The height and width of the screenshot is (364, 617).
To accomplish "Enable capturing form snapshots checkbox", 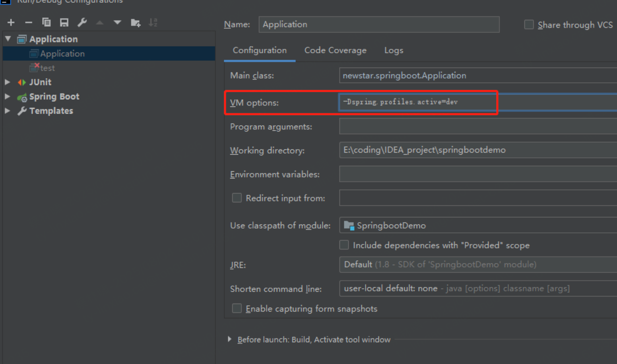I will [237, 308].
